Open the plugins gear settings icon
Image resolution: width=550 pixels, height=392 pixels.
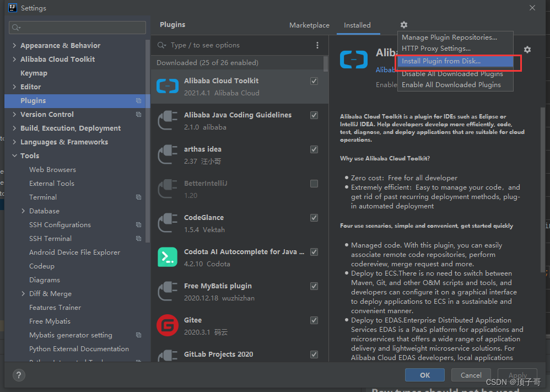(404, 25)
